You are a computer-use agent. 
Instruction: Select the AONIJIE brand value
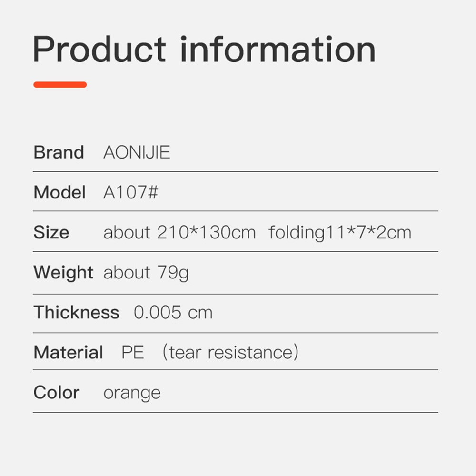[x=137, y=153]
